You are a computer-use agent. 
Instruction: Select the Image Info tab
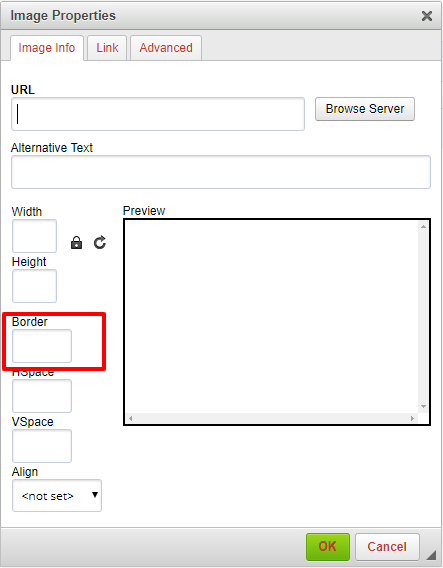click(47, 48)
